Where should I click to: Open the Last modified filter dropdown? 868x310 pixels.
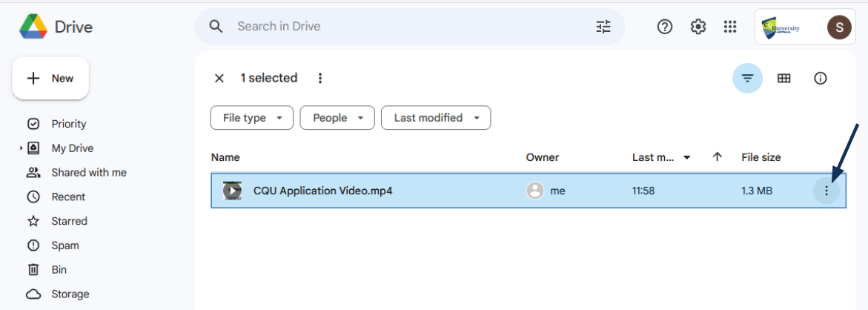point(435,118)
